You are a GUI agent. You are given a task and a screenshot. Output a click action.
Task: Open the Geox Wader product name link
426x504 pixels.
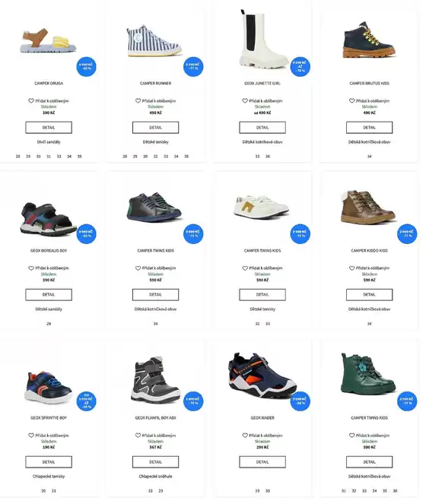tap(262, 418)
